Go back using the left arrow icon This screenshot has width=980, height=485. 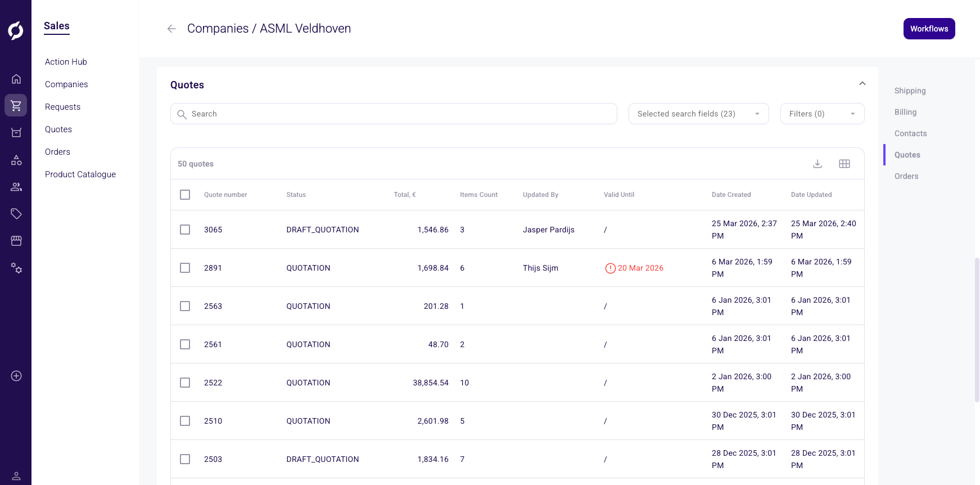pos(171,29)
